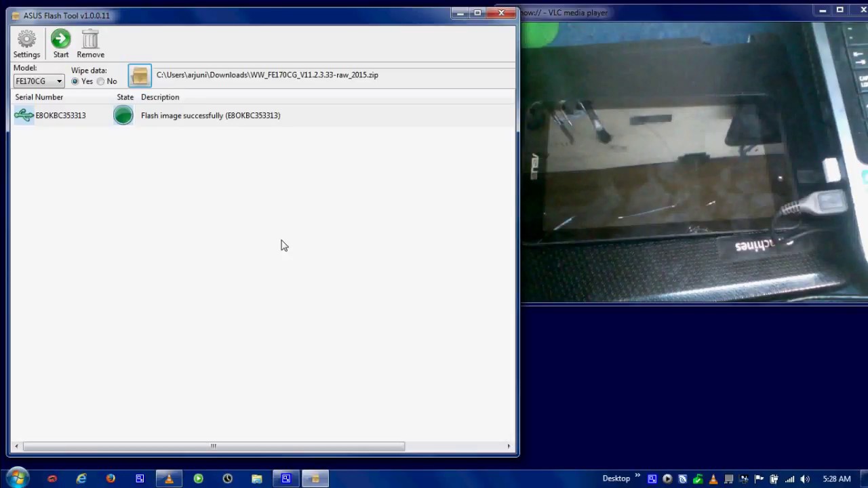Browse for firmware with the package icon

(x=140, y=75)
